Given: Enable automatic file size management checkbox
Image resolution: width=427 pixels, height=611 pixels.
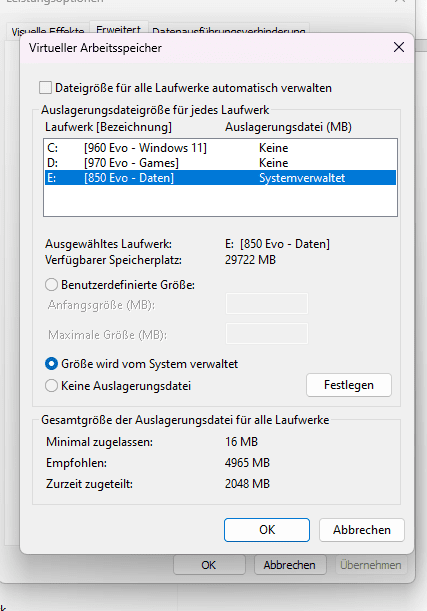Looking at the screenshot, I should 45,88.
